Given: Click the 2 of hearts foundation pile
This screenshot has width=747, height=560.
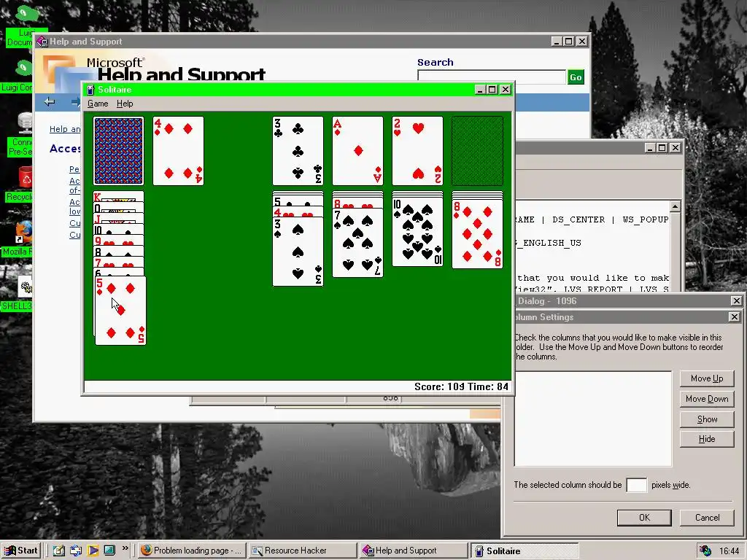Looking at the screenshot, I should 417,150.
